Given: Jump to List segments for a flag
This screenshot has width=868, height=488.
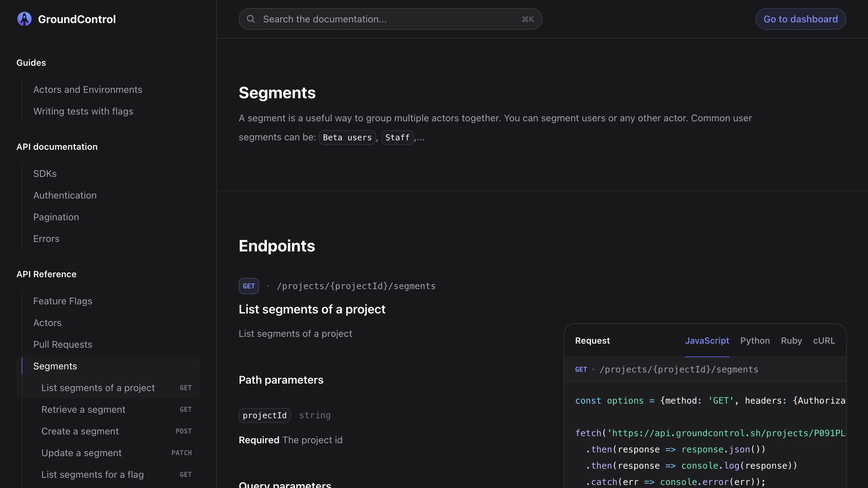Looking at the screenshot, I should pos(116,474).
